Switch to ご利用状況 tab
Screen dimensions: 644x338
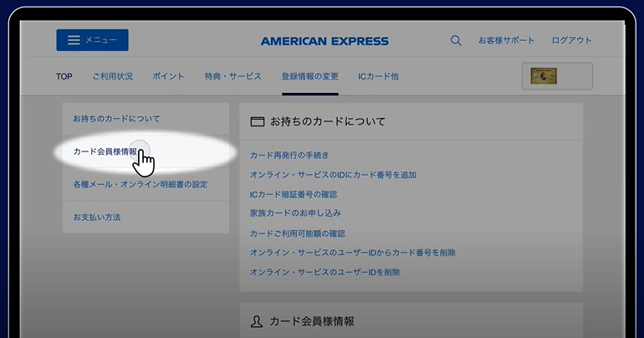[x=112, y=76]
